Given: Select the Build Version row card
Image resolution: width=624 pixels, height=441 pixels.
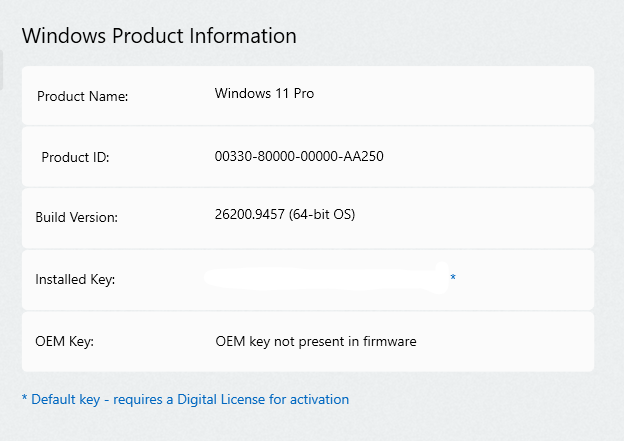Looking at the screenshot, I should click(x=308, y=219).
